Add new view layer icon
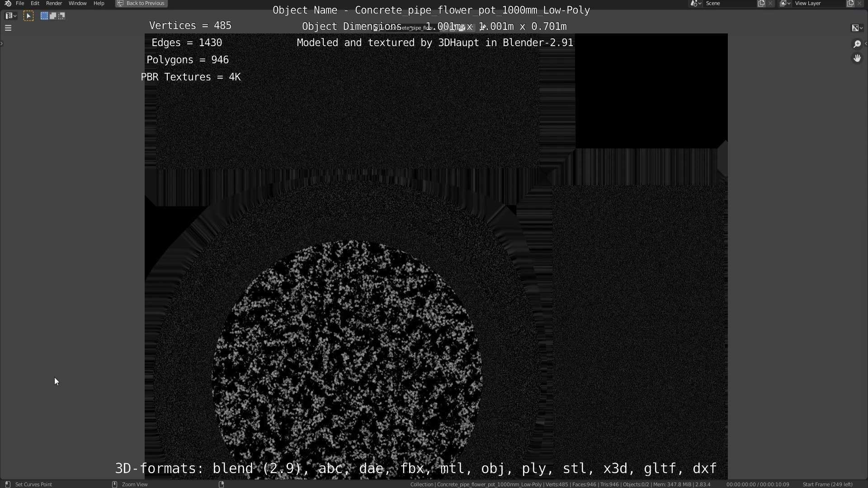The width and height of the screenshot is (868, 488). point(850,3)
